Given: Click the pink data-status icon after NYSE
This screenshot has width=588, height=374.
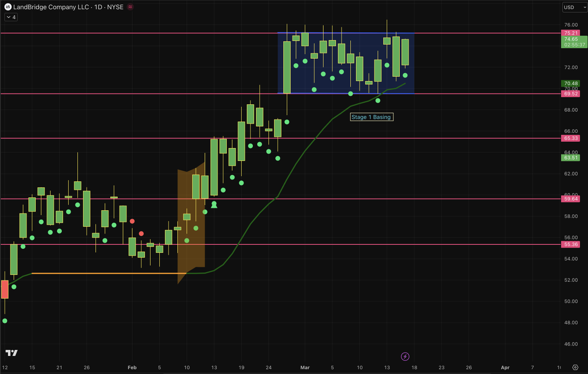Looking at the screenshot, I should 130,7.
